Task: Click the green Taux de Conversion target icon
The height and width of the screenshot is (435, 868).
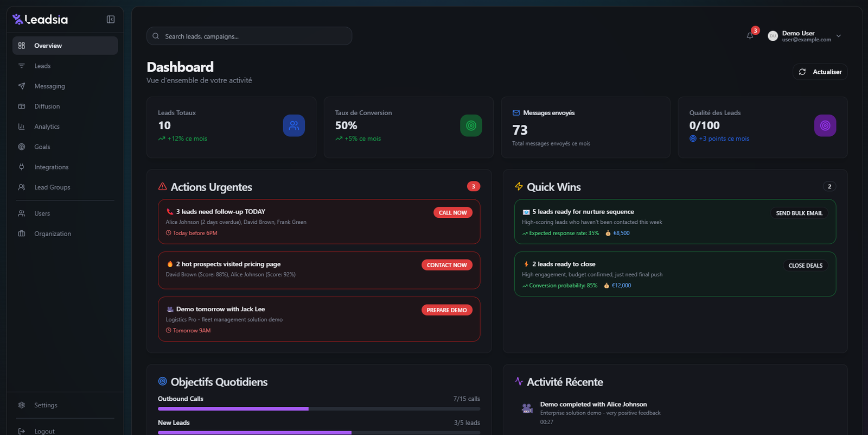Action: tap(471, 125)
